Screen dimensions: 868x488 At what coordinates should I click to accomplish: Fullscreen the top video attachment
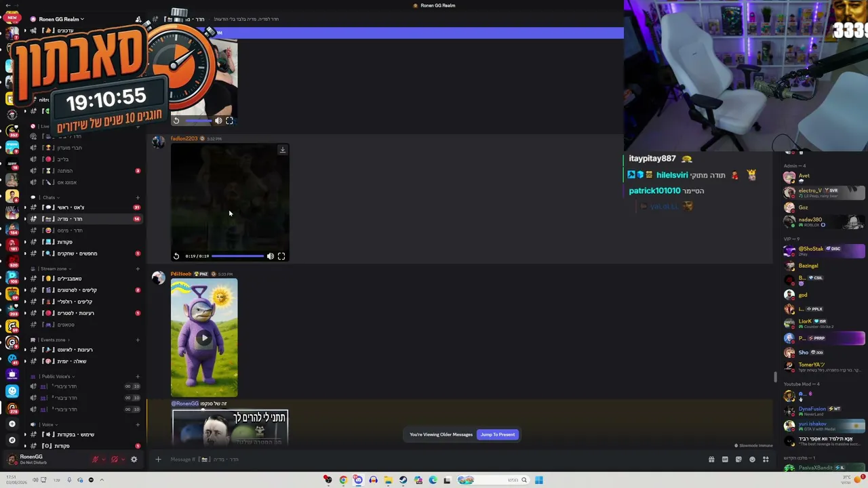pos(229,121)
